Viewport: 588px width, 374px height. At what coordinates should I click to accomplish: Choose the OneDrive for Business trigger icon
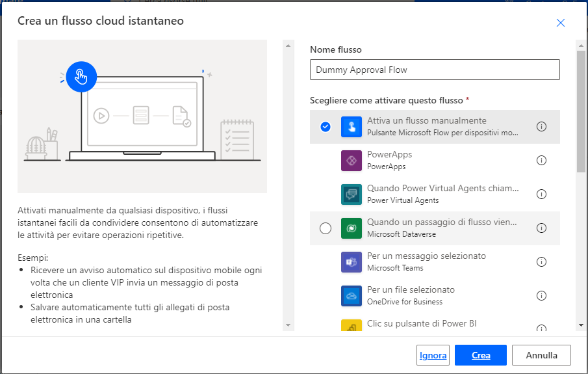(352, 296)
